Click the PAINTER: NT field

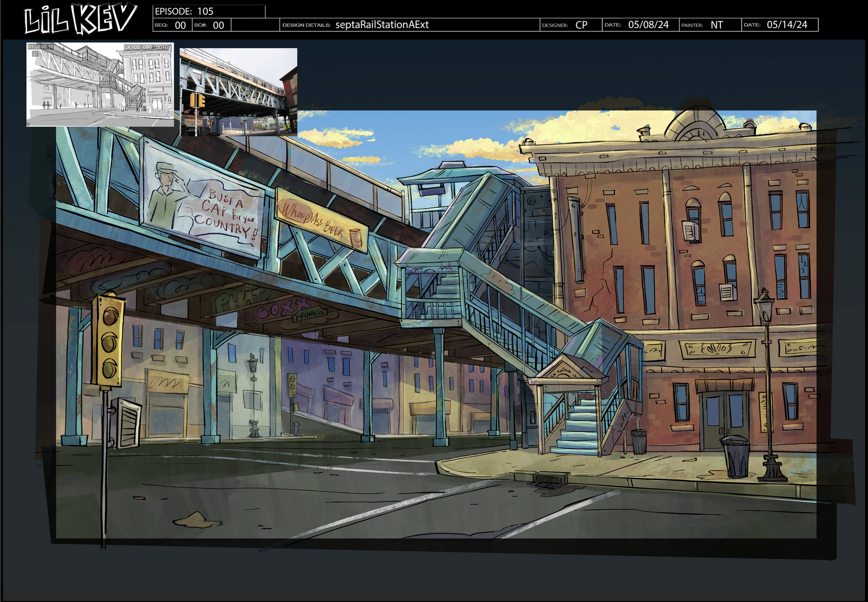pyautogui.click(x=710, y=25)
